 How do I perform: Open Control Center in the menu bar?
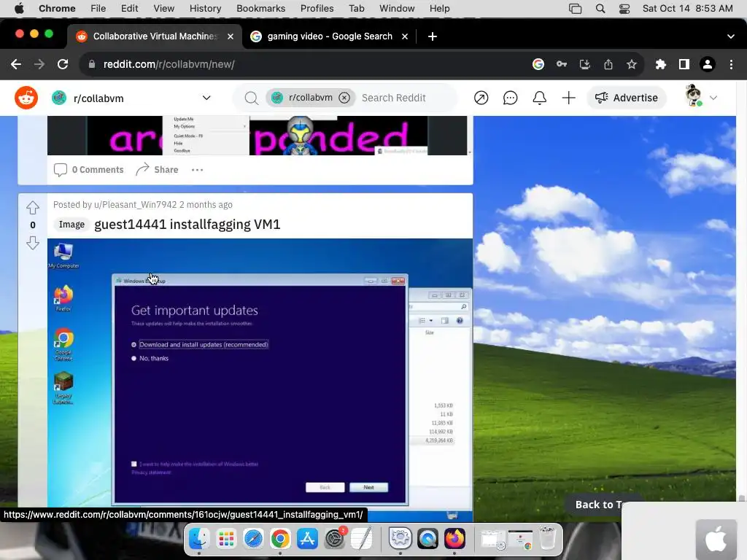point(624,8)
